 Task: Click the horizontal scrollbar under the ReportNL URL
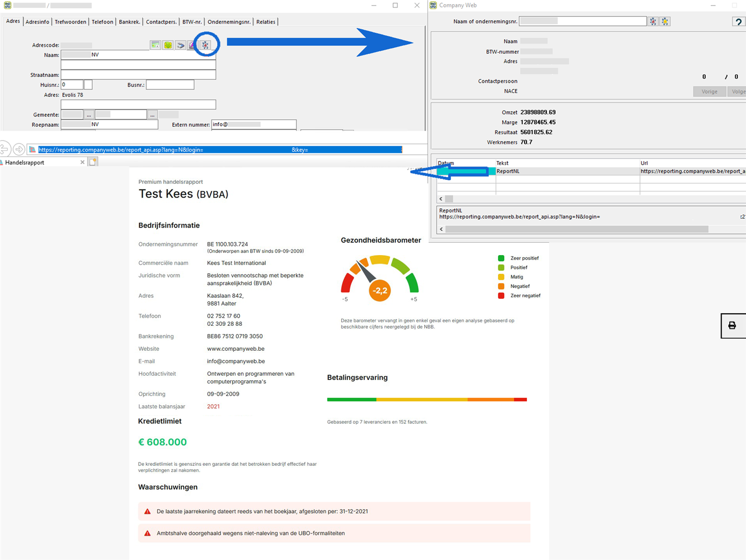pos(576,230)
